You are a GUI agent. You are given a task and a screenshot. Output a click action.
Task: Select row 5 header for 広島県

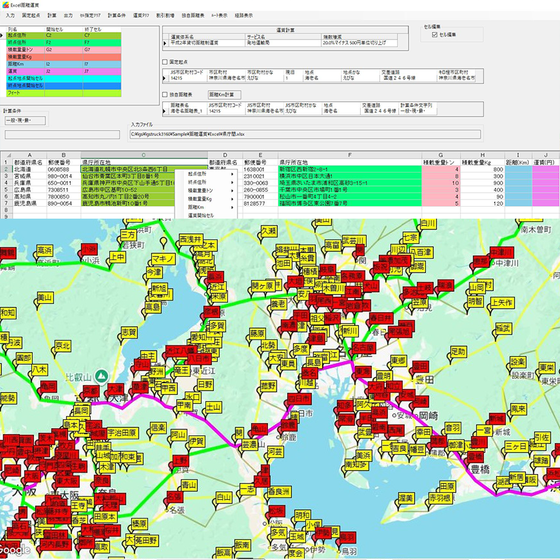coord(6,190)
